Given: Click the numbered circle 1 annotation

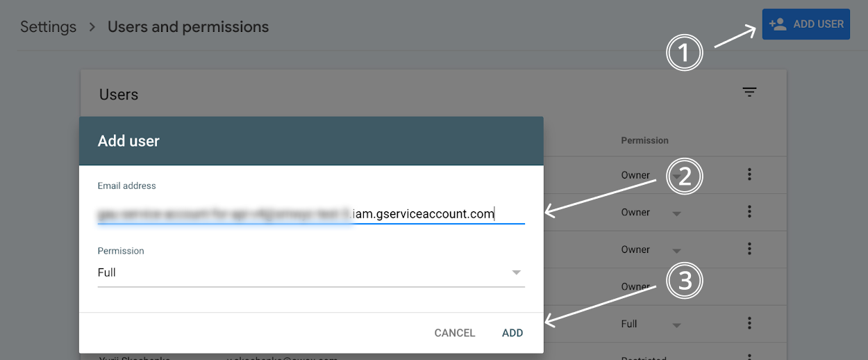Looking at the screenshot, I should tap(685, 54).
